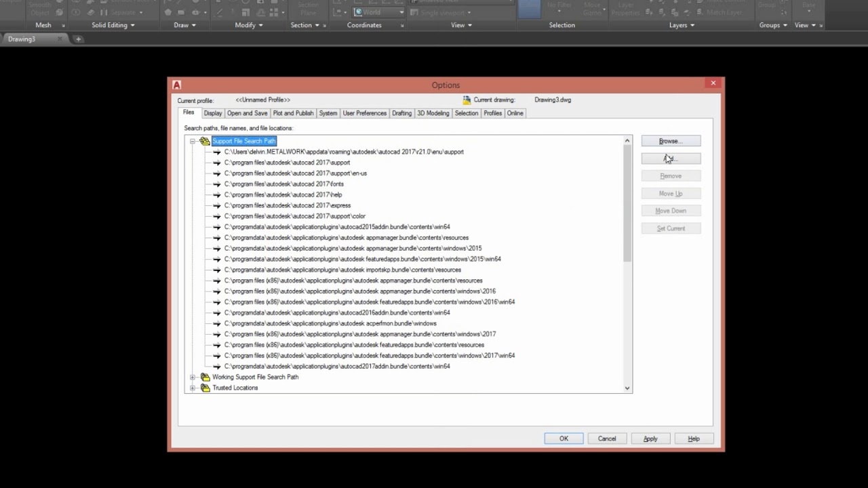Click the Browse... button
868x488 pixels.
[671, 141]
